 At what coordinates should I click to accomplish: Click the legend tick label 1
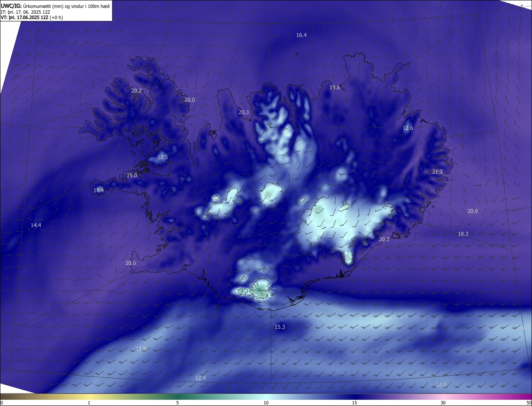tap(89, 403)
